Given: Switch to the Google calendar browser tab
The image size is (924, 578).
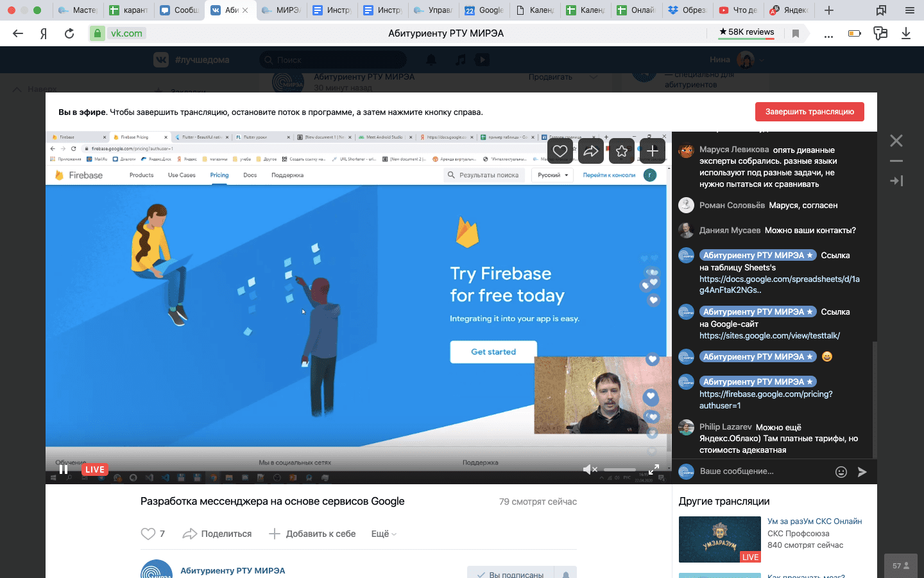Looking at the screenshot, I should point(484,10).
